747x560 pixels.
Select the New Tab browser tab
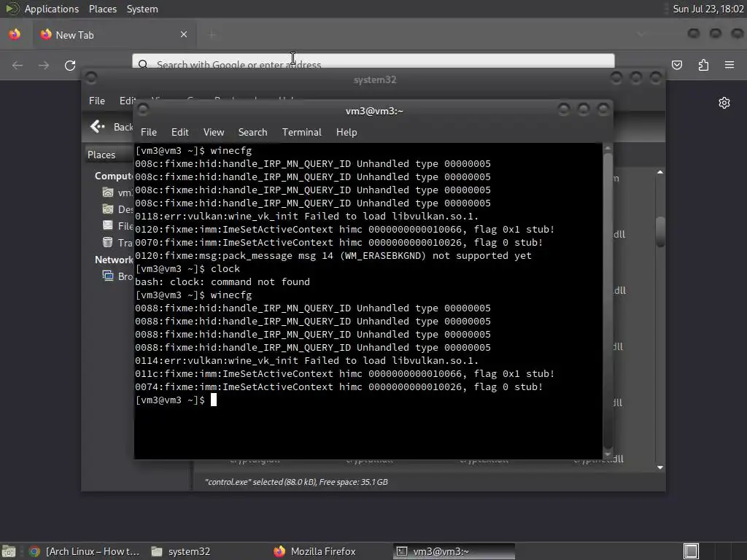click(115, 35)
